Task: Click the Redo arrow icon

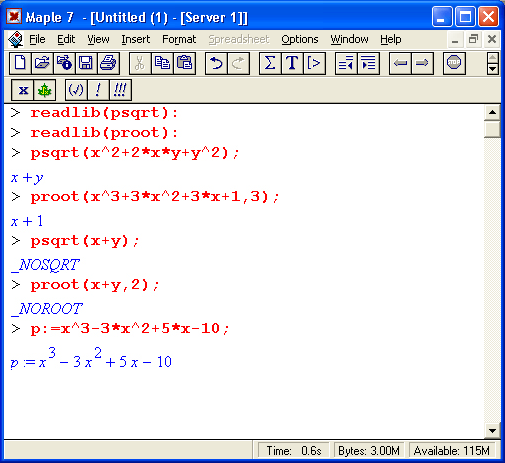Action: point(238,63)
